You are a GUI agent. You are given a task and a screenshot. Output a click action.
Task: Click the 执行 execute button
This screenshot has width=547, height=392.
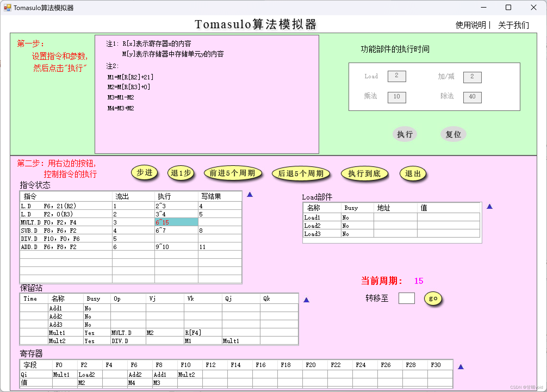click(x=405, y=134)
